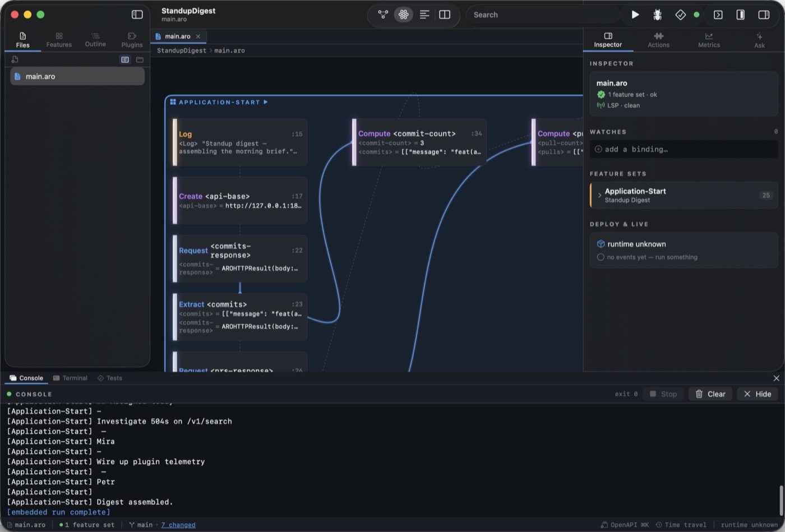
Task: Open the 7 changed link in status bar
Action: (x=178, y=525)
